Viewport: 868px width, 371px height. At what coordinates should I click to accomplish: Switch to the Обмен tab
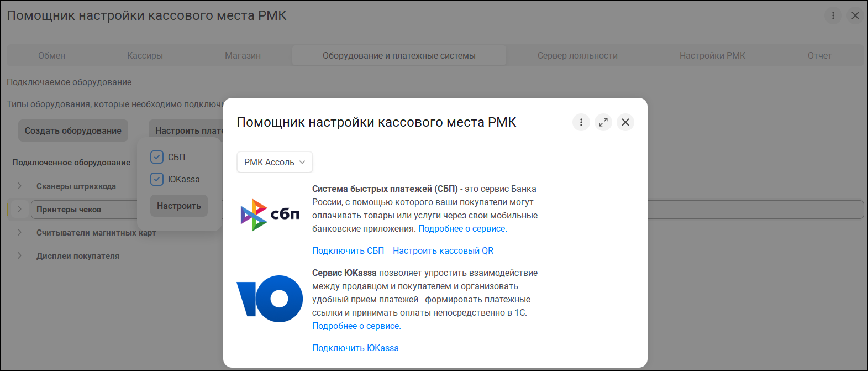pyautogui.click(x=52, y=55)
